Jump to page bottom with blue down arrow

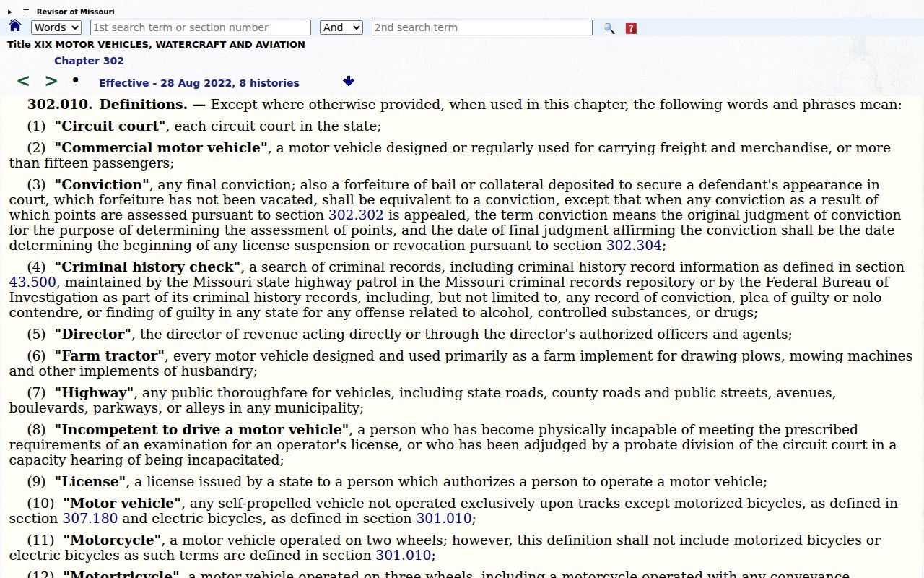(349, 81)
